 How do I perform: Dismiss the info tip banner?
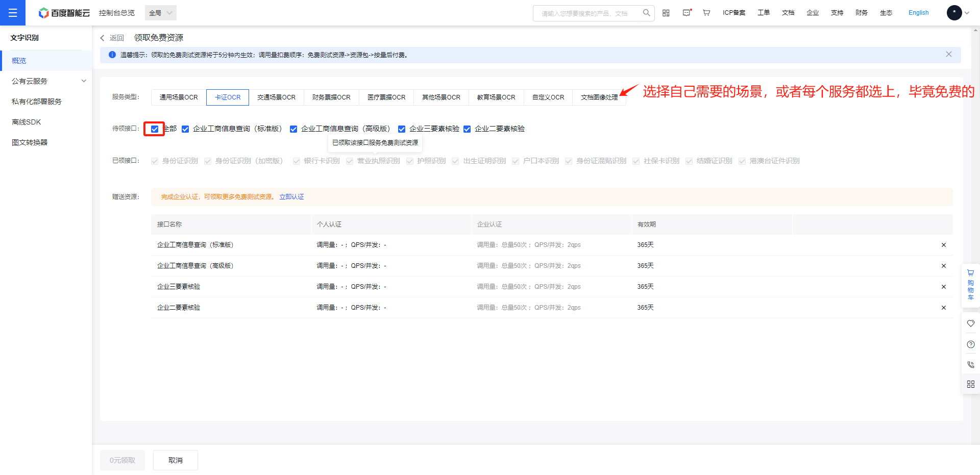click(x=949, y=54)
